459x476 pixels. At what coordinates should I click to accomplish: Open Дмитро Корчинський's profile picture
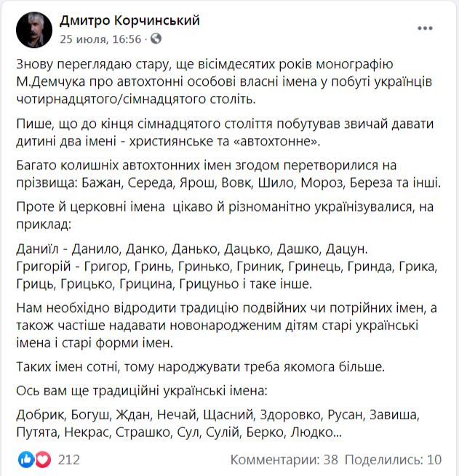(x=34, y=30)
